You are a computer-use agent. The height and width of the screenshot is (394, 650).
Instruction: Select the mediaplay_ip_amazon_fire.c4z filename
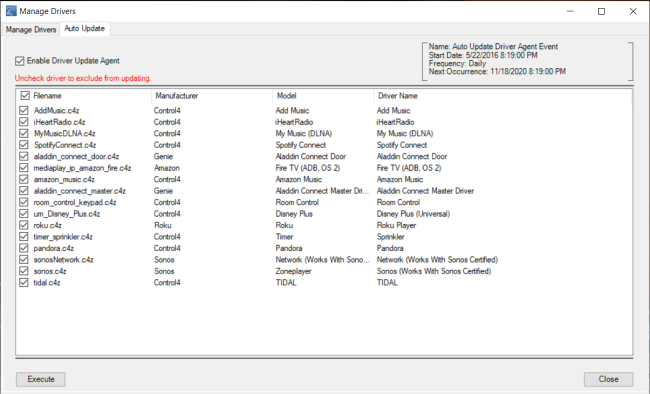click(82, 168)
